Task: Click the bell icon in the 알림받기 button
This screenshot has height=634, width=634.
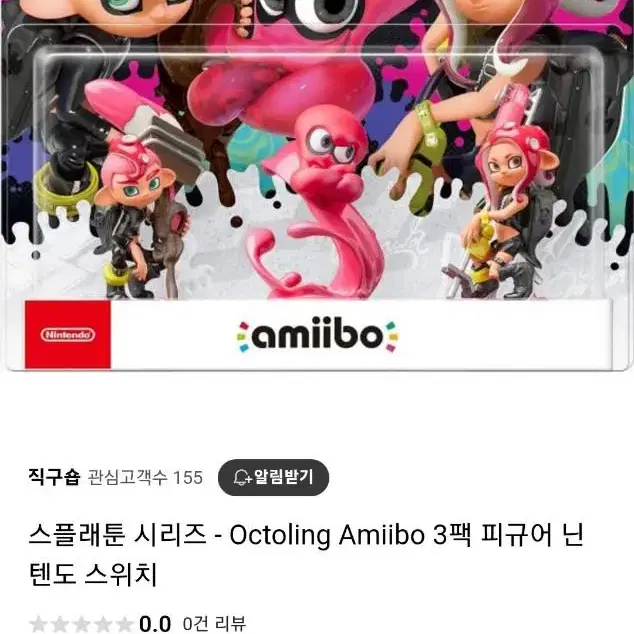Action: tap(243, 478)
